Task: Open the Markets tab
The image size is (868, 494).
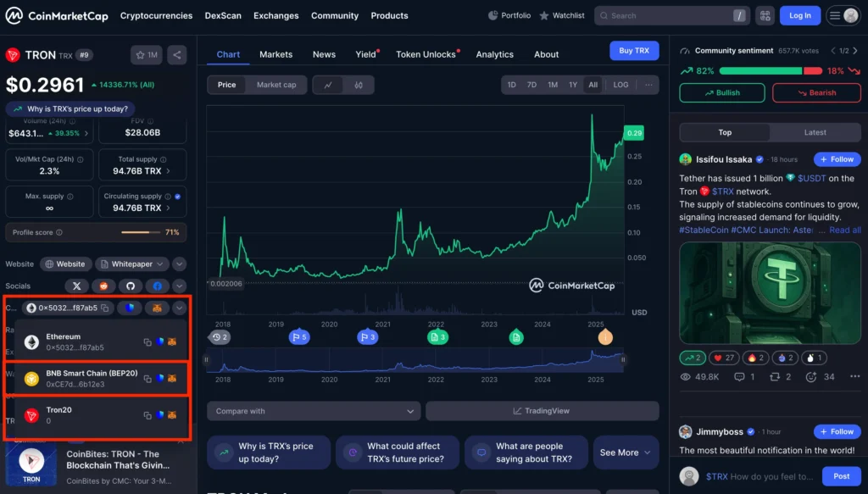Action: tap(275, 54)
